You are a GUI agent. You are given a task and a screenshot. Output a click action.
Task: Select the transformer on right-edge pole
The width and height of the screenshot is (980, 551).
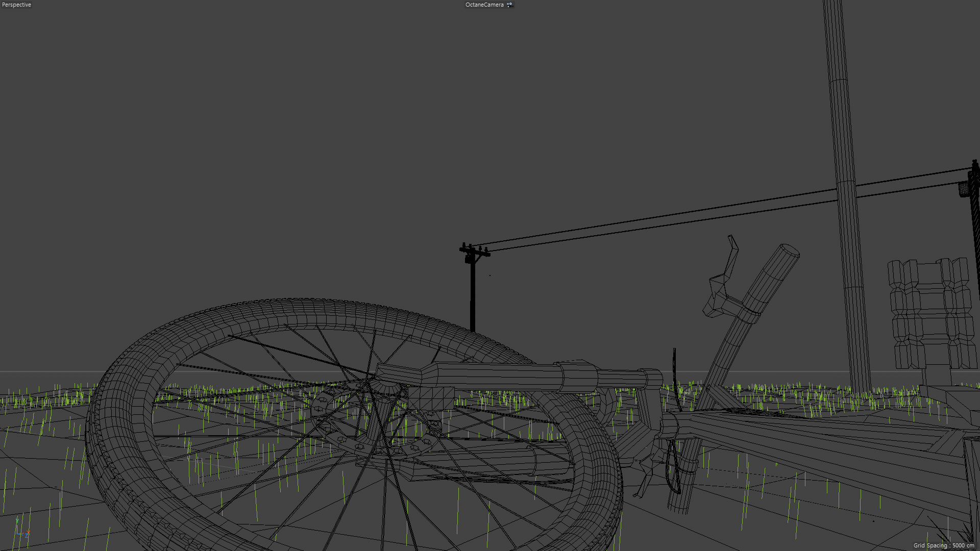coord(964,189)
